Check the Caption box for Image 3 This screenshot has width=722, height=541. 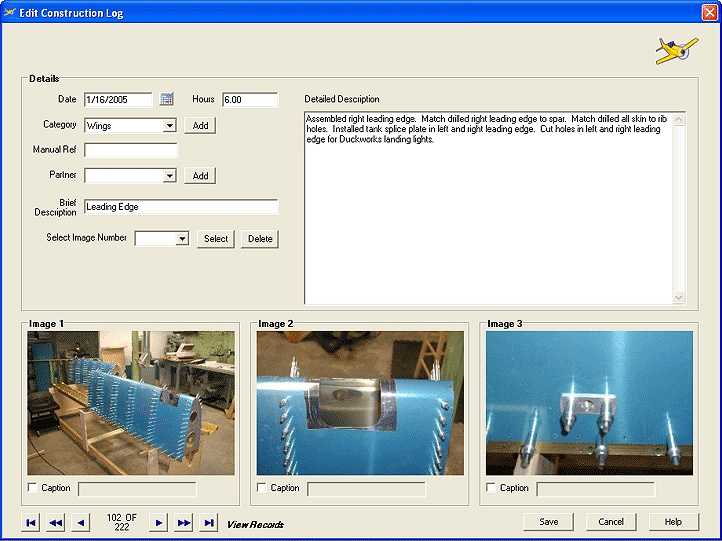pos(491,488)
